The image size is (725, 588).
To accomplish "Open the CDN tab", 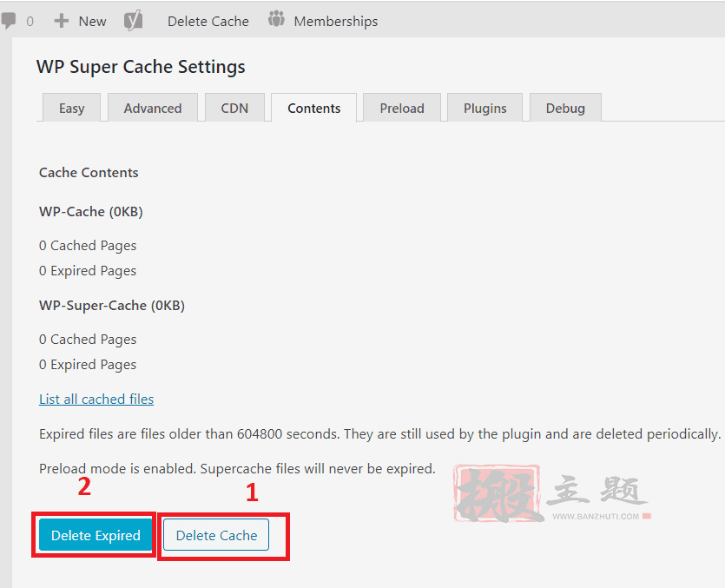I will [x=234, y=109].
